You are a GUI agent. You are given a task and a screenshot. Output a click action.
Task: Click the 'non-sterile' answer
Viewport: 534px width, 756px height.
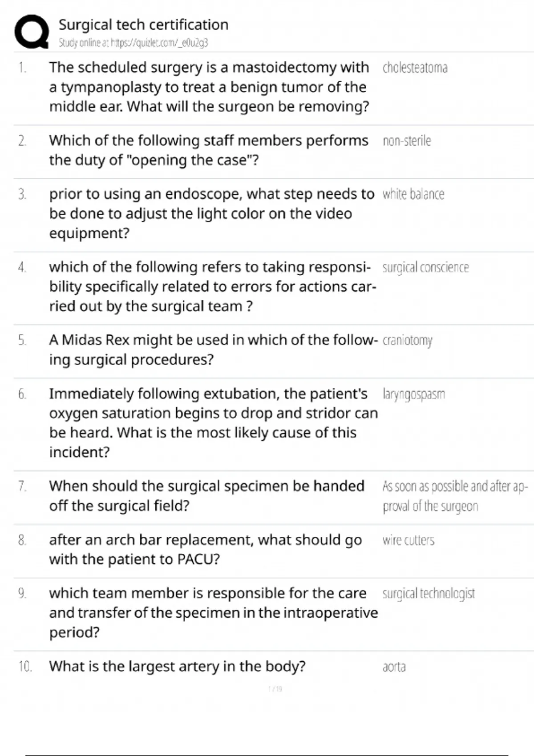[x=407, y=141]
